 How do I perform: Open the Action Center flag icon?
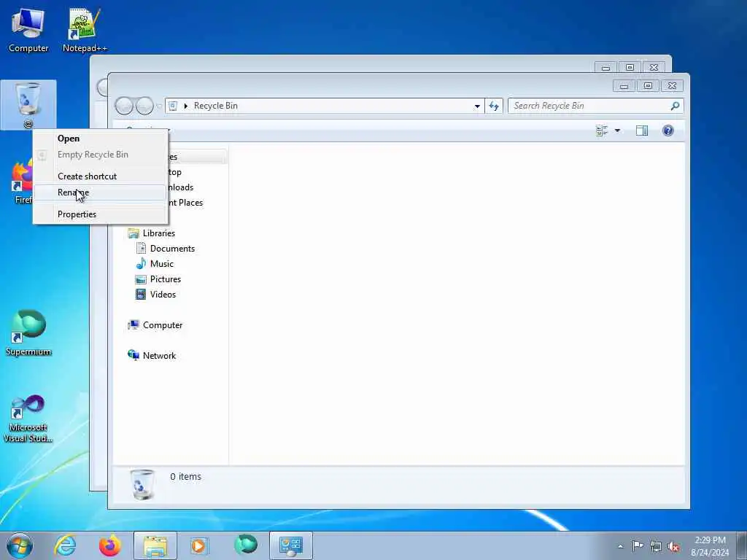click(637, 546)
